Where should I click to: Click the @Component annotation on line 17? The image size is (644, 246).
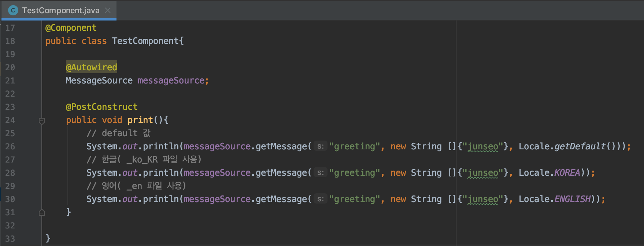click(x=71, y=28)
